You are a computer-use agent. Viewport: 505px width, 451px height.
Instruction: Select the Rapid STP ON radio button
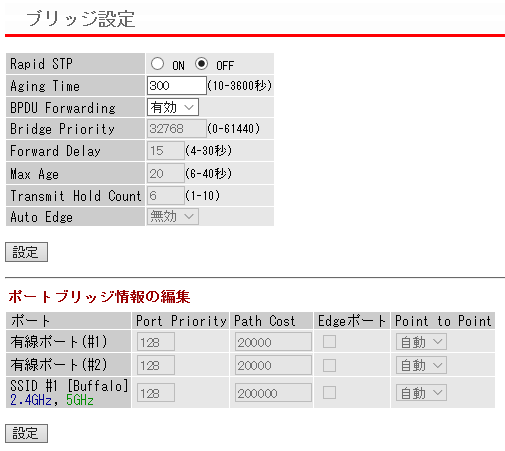(x=157, y=64)
